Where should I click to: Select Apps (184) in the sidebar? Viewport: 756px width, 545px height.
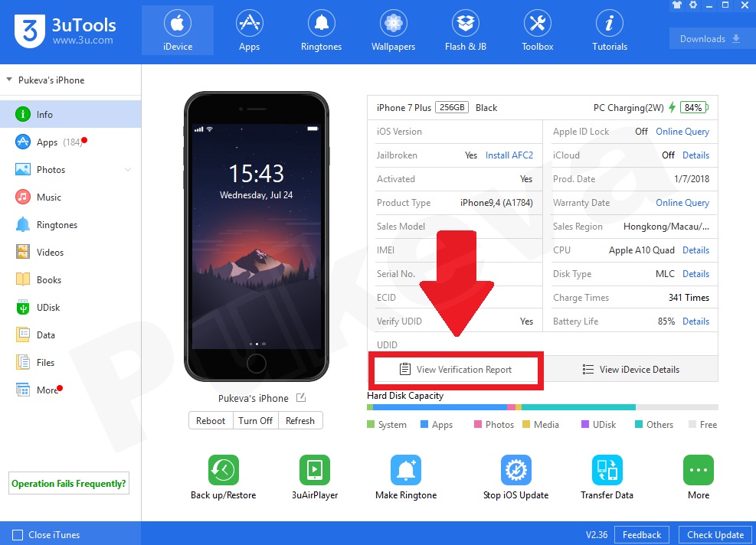[70, 142]
